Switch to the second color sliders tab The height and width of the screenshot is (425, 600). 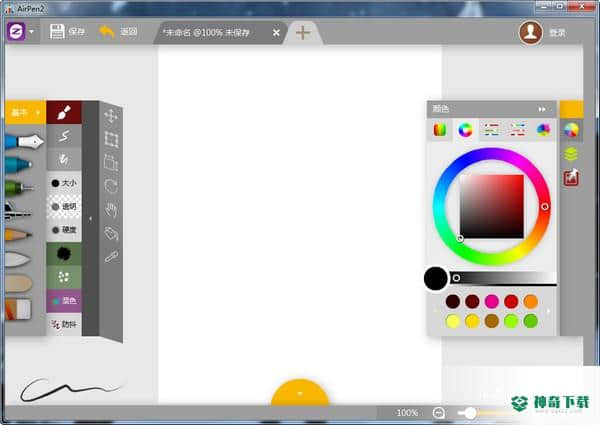[517, 130]
